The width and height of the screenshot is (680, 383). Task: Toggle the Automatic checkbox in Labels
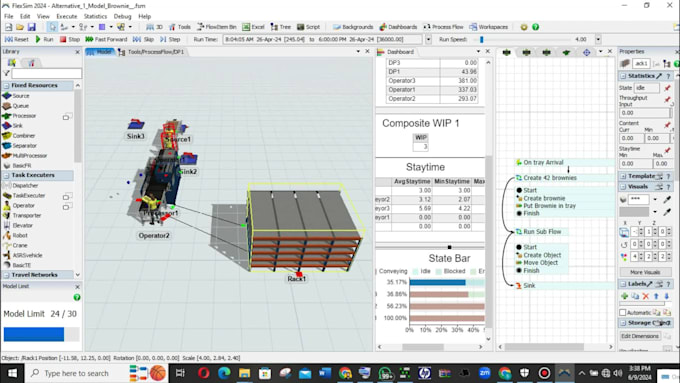point(623,312)
